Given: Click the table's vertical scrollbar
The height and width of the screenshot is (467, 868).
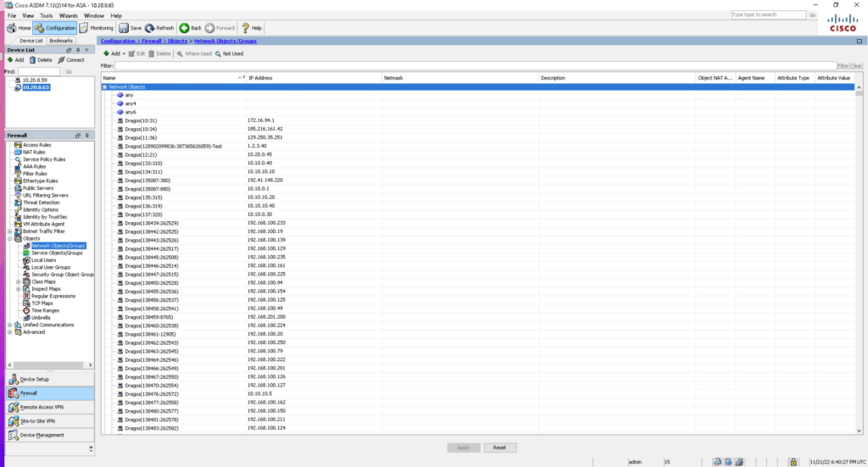Looking at the screenshot, I should click(859, 259).
